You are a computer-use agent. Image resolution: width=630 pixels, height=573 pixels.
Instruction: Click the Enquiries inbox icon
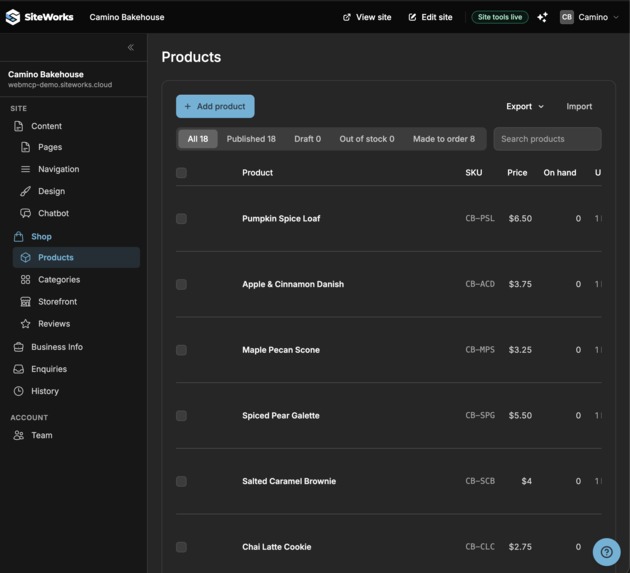click(18, 369)
